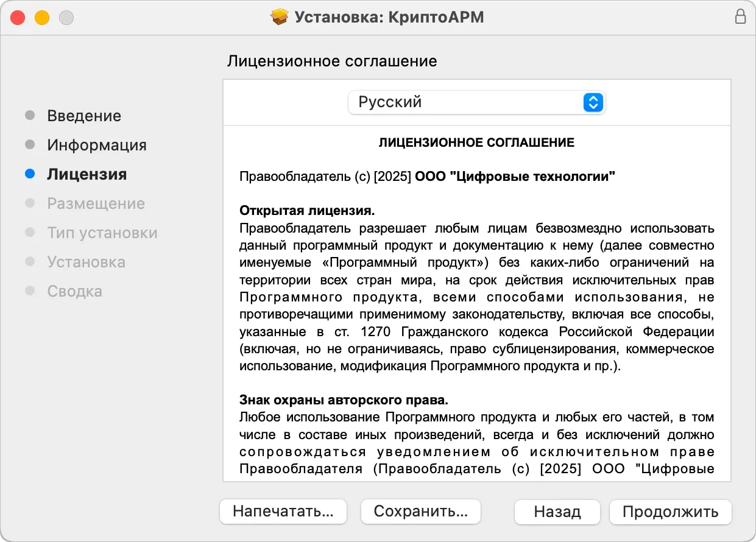Screen dimensions: 756x542
Task: Click the installer package icon in the title bar
Action: pyautogui.click(x=279, y=17)
